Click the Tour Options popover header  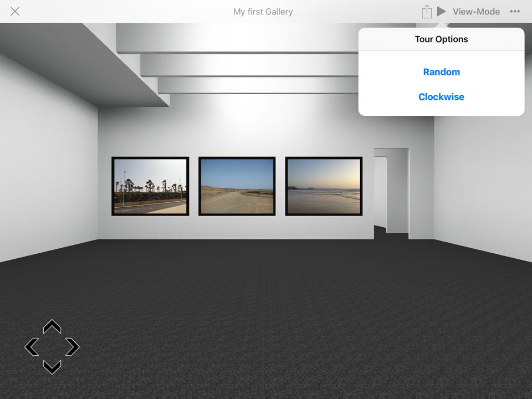pos(441,39)
